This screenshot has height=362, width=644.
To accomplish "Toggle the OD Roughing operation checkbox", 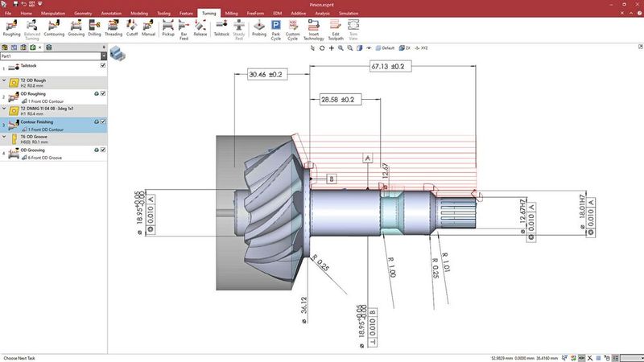I will (103, 94).
